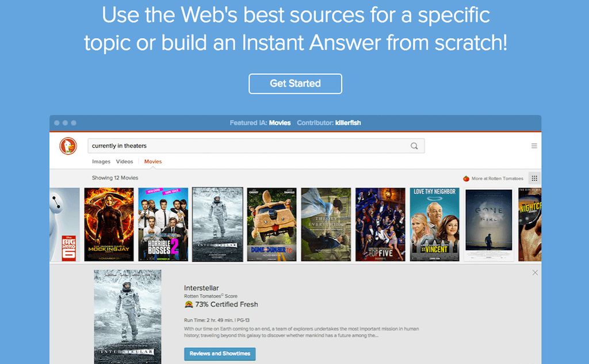Screen dimensions: 589x364
Task: Pick the Top Five movie poster
Action: (380, 224)
